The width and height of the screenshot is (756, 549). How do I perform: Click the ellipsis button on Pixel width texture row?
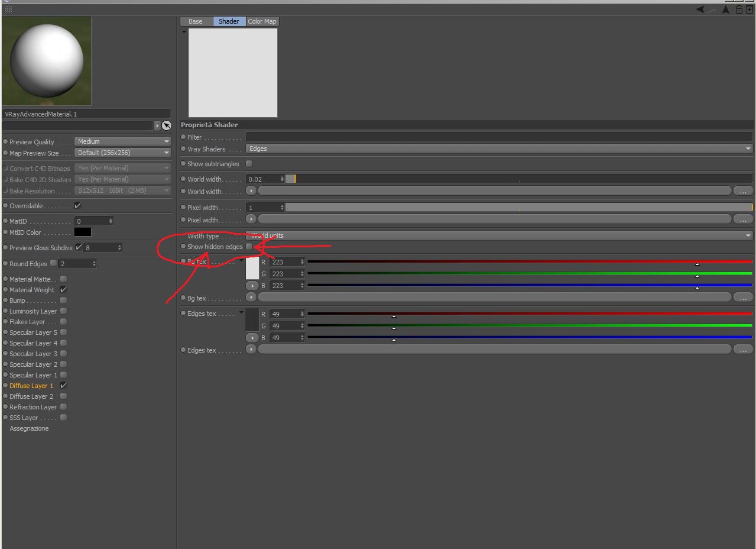(x=743, y=219)
